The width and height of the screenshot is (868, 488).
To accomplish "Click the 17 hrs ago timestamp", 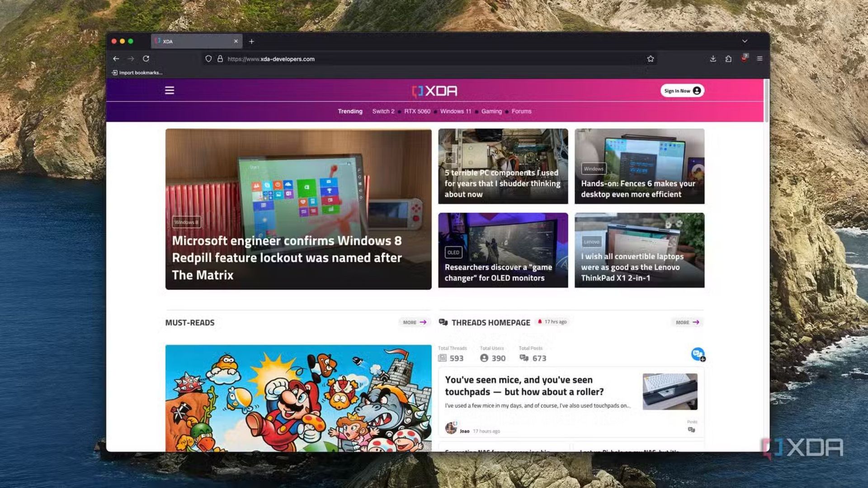I will [555, 322].
